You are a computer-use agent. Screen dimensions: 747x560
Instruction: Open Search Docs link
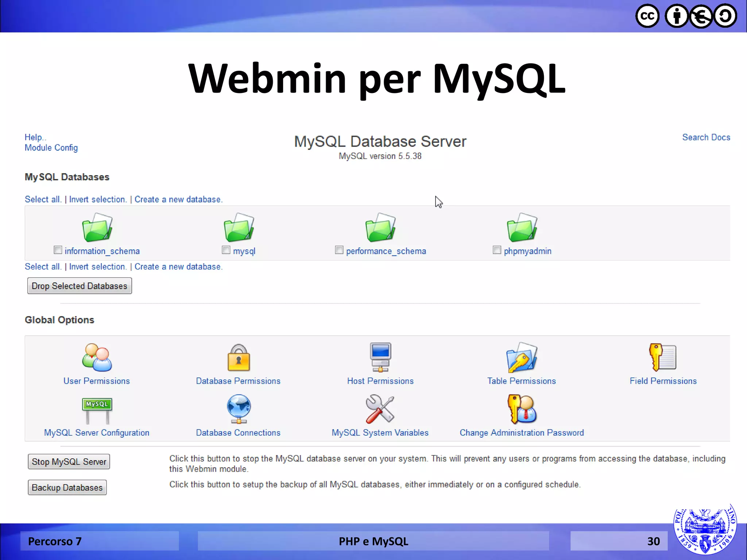[706, 137]
